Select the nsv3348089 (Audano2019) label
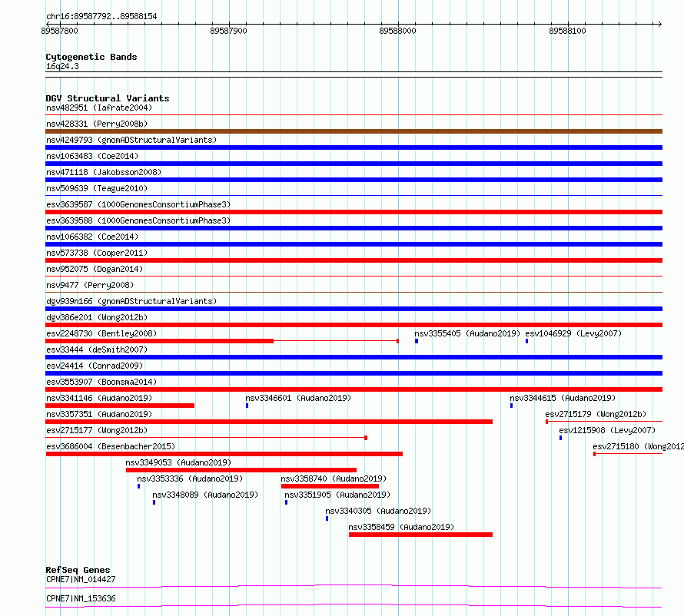684x616 pixels. coord(205,495)
